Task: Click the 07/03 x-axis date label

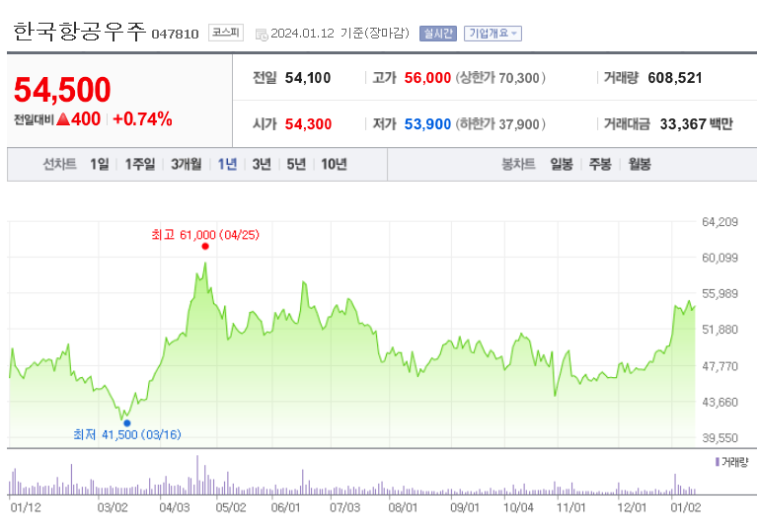Action: pyautogui.click(x=344, y=507)
